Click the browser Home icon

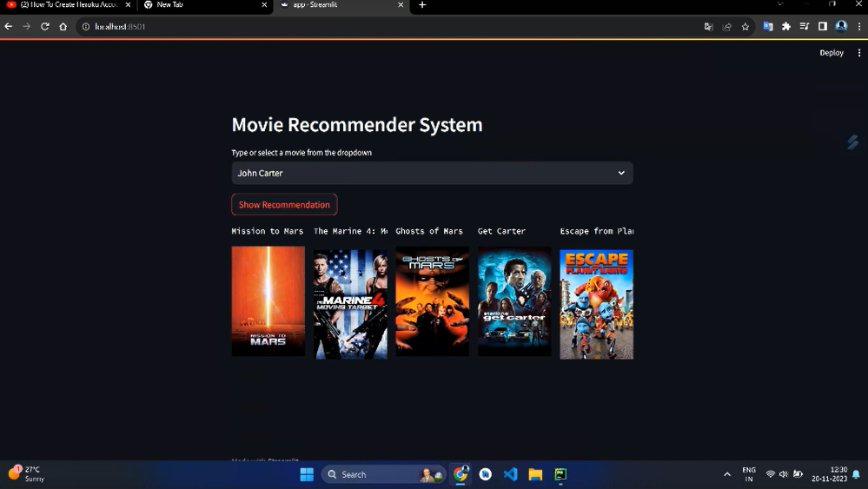coord(63,27)
